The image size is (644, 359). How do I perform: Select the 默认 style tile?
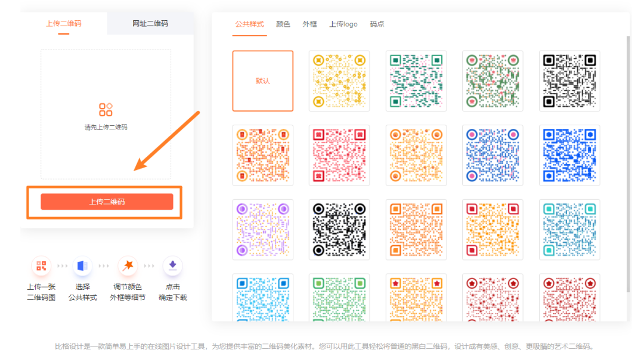(x=263, y=81)
